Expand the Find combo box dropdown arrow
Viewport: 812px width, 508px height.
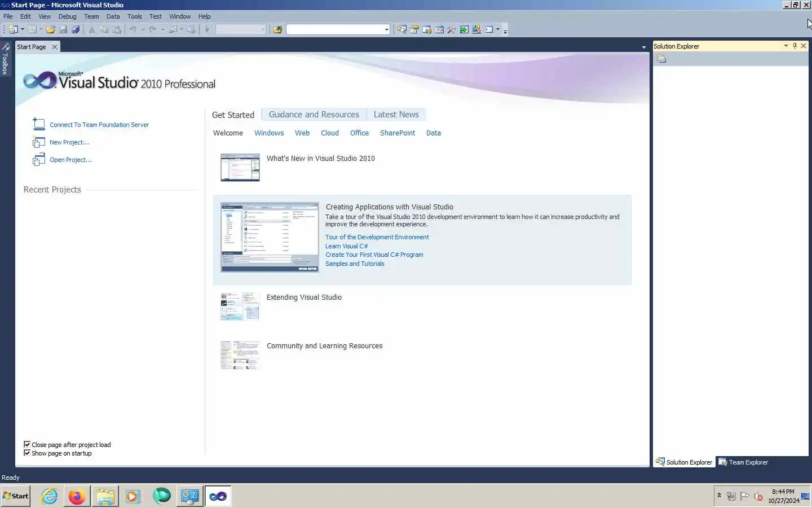coord(387,29)
